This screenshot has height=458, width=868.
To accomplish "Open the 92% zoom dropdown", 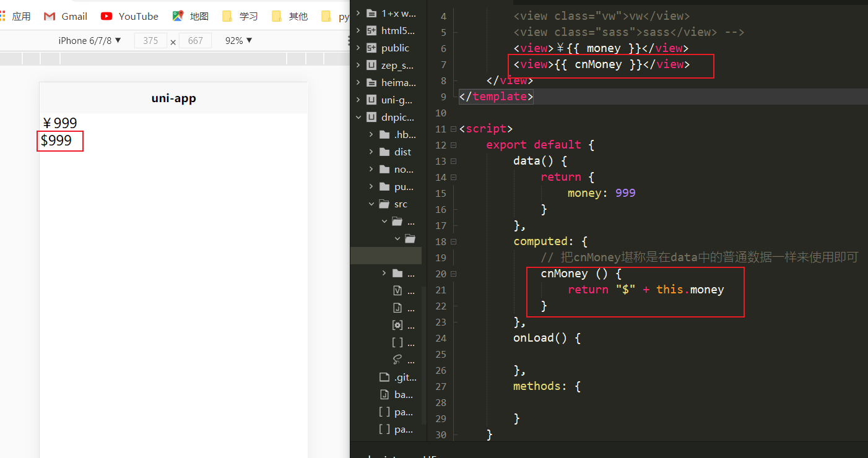I will tap(239, 40).
